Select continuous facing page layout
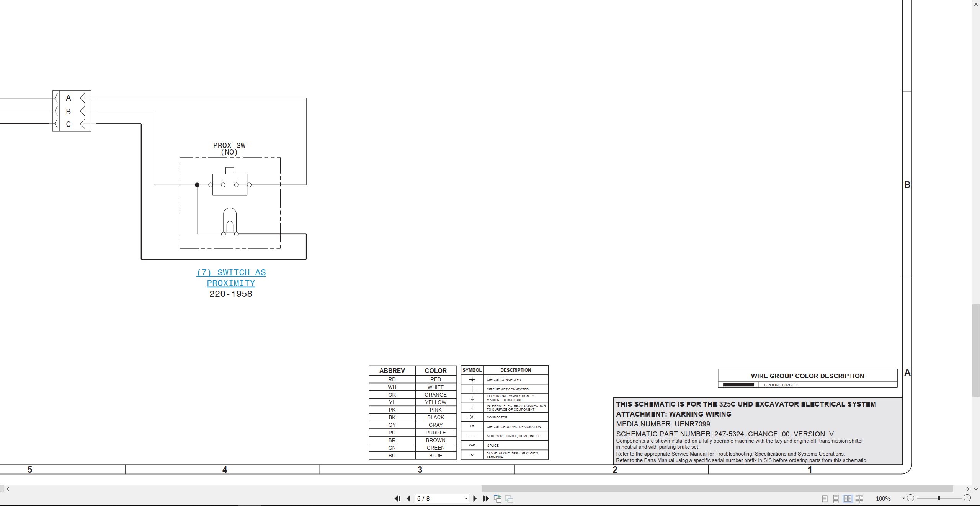 tap(859, 498)
